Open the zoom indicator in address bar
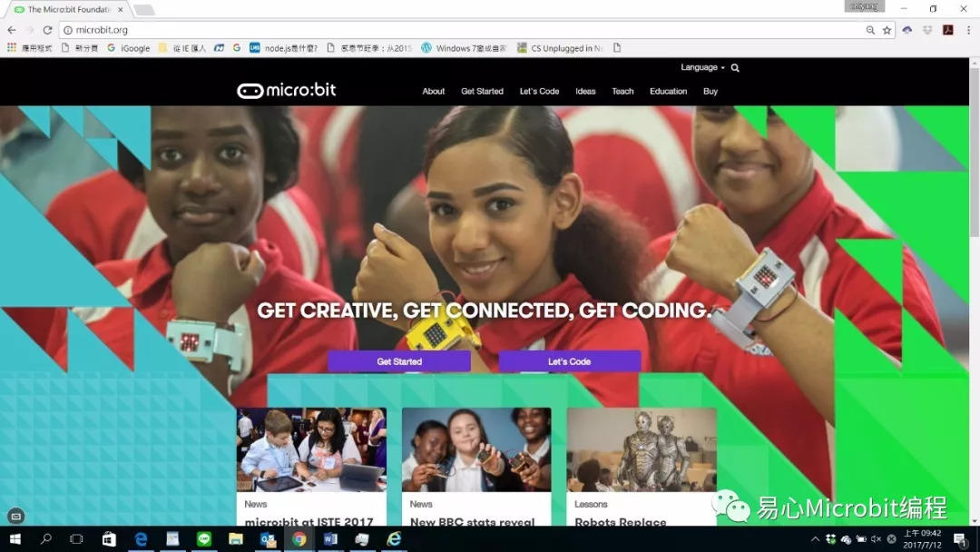 (x=870, y=30)
